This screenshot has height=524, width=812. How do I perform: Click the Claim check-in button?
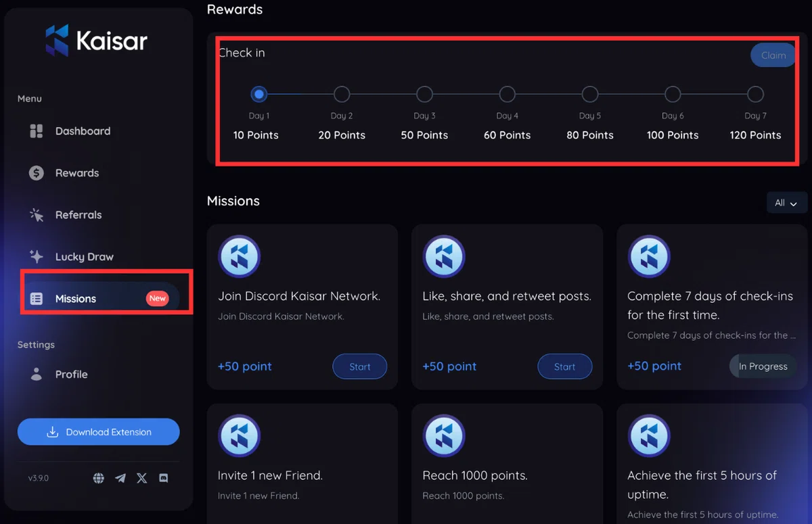point(773,55)
